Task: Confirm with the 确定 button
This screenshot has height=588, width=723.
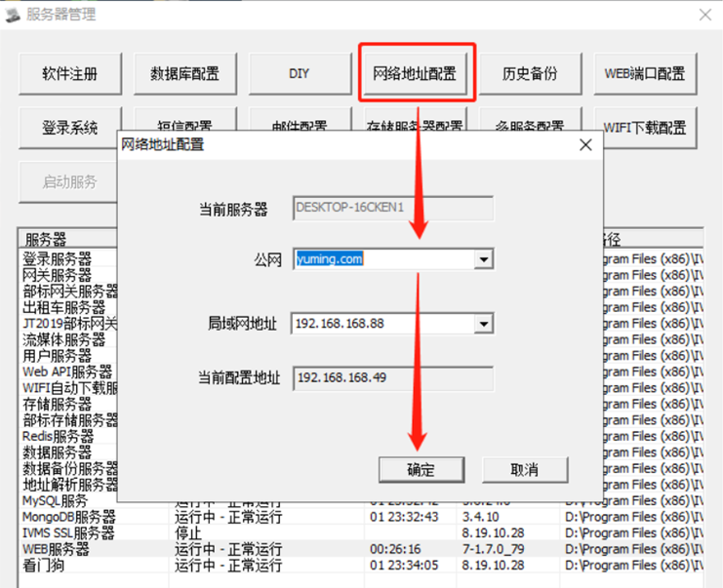Action: pos(422,470)
